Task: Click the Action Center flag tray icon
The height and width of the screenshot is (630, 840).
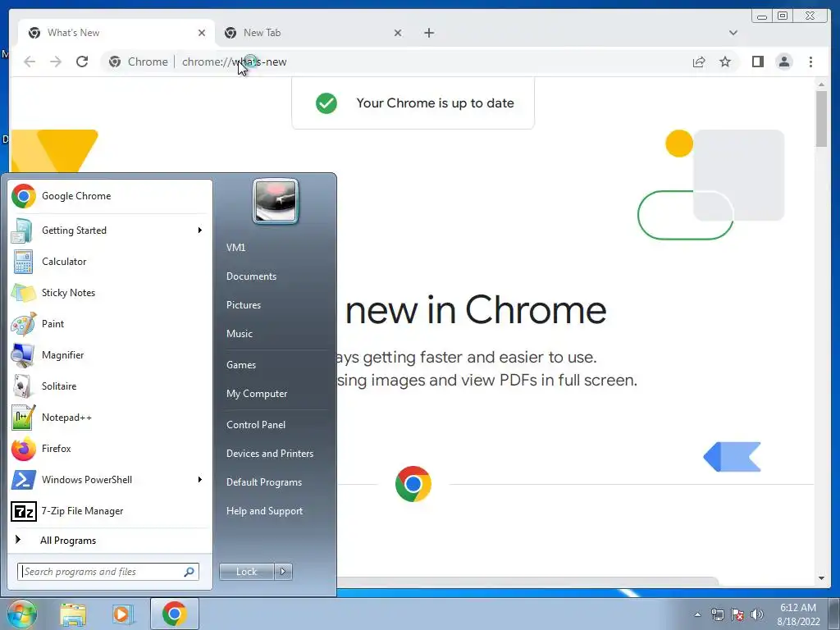Action: pyautogui.click(x=737, y=614)
